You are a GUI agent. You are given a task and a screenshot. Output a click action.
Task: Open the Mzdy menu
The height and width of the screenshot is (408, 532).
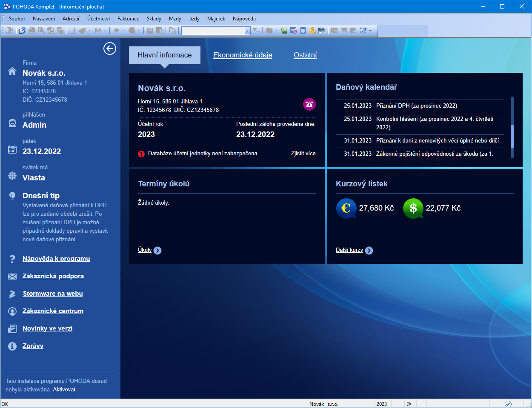tap(175, 19)
